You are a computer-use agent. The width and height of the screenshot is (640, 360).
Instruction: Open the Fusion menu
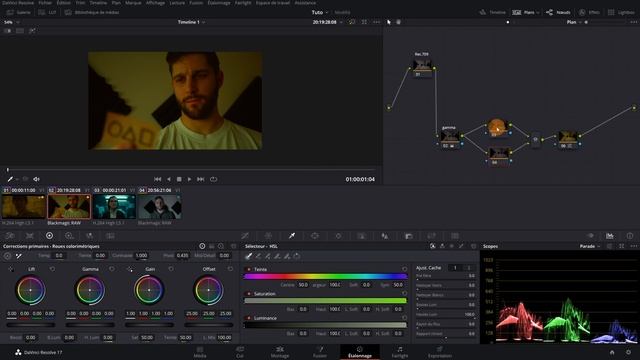(196, 3)
